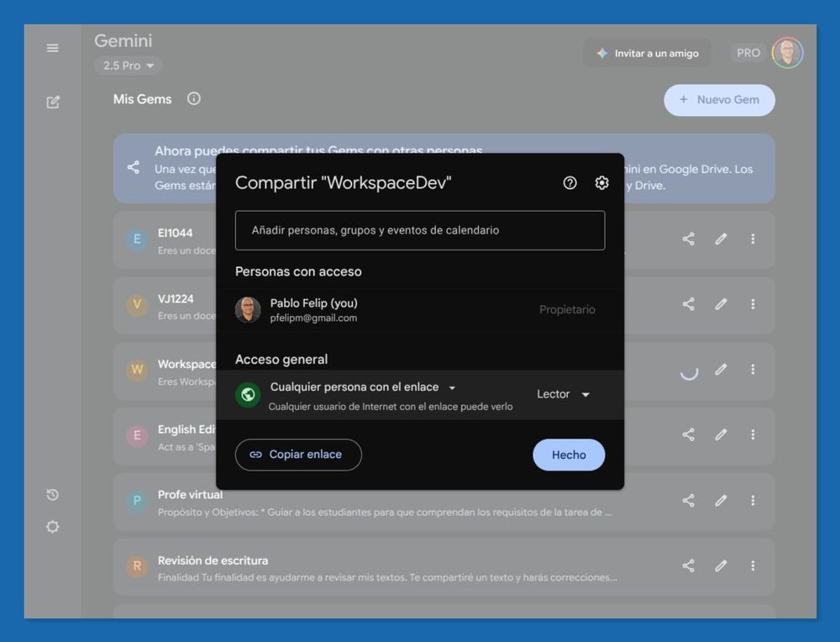Open more options for EI1044
Viewport: 840px width, 642px height.
pos(753,239)
